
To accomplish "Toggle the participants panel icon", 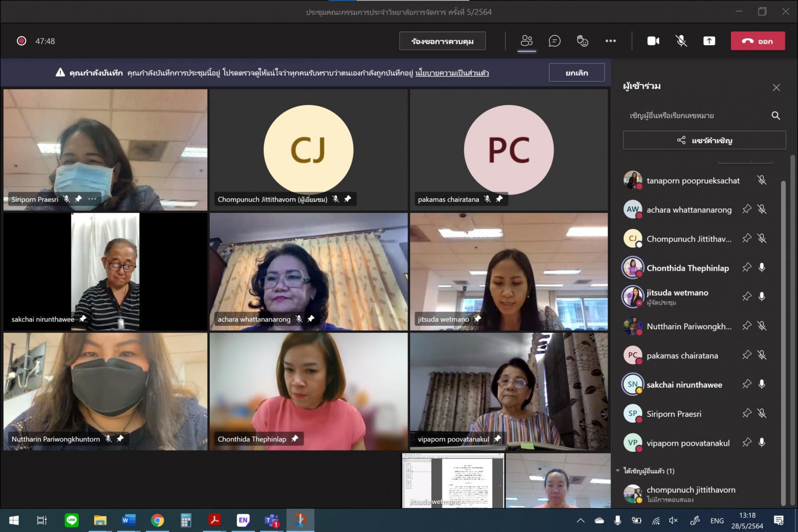I will 526,41.
